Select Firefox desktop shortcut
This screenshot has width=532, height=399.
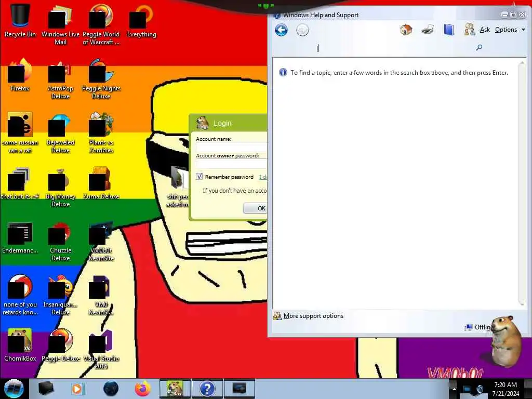(x=20, y=75)
